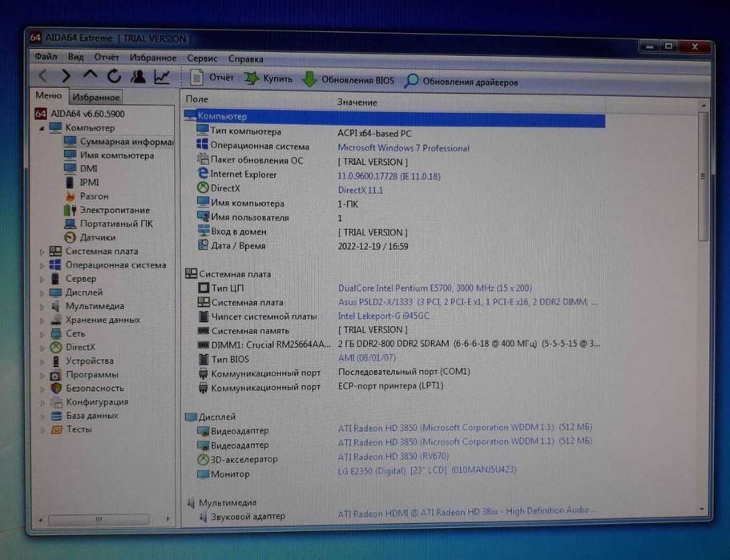Switch to the Избранное tab

pos(96,97)
